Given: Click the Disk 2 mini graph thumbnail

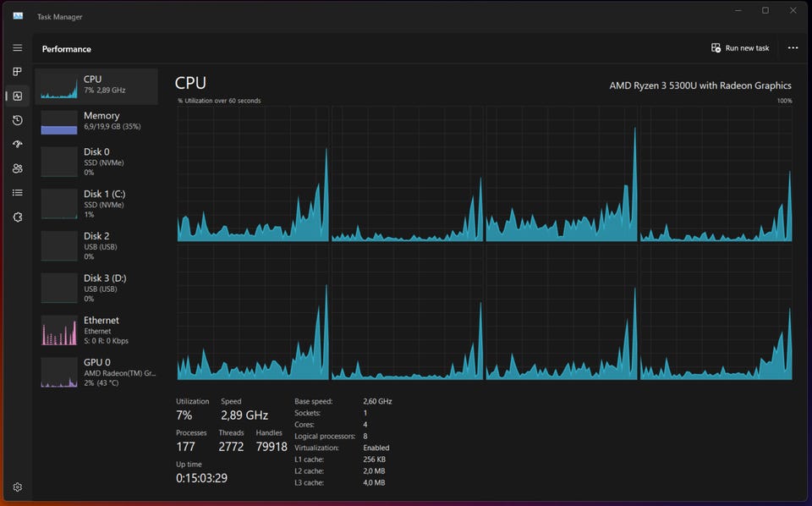Looking at the screenshot, I should coord(59,245).
